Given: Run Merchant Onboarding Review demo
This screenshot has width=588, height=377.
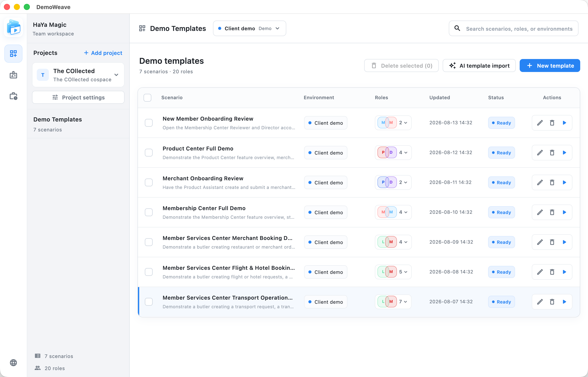Looking at the screenshot, I should 564,183.
